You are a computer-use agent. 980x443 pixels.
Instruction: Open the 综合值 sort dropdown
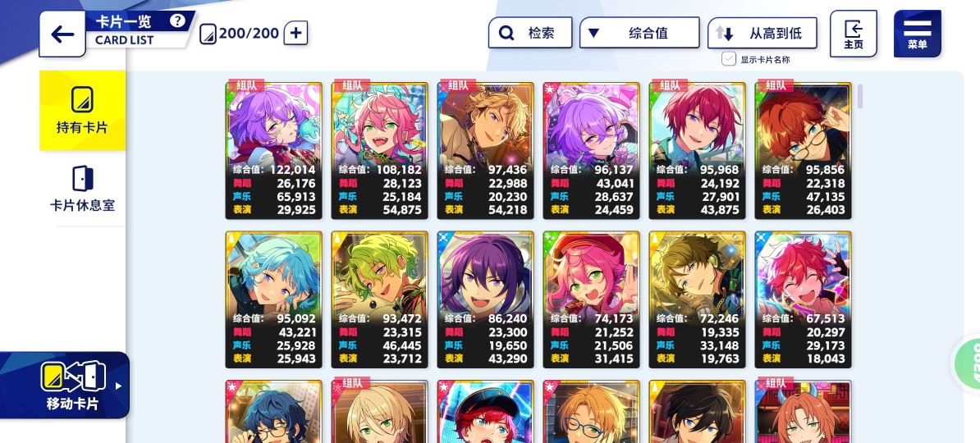coord(639,33)
